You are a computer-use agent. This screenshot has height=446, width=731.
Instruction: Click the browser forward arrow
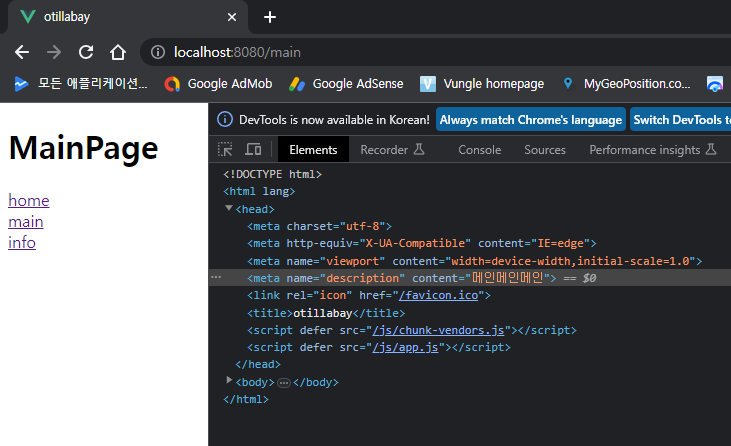click(x=54, y=52)
